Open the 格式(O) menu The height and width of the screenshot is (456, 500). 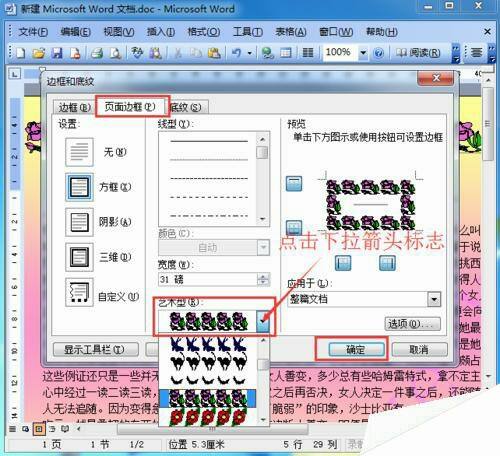203,32
